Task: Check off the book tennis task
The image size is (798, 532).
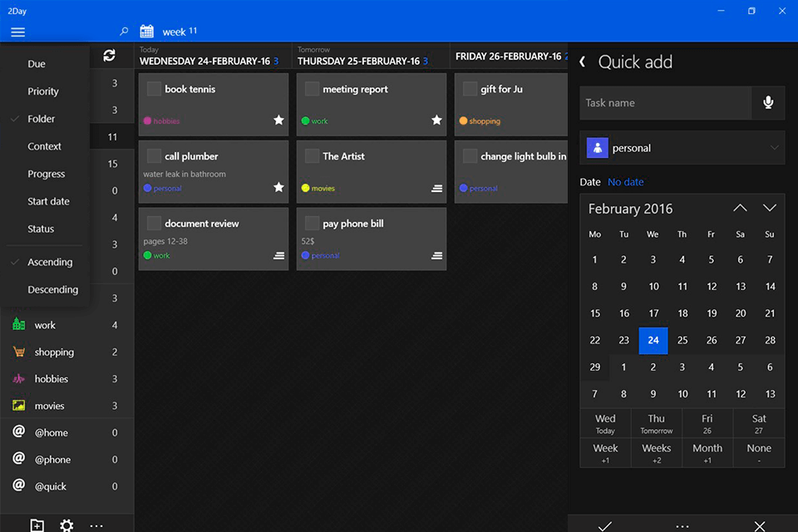Action: pyautogui.click(x=154, y=89)
